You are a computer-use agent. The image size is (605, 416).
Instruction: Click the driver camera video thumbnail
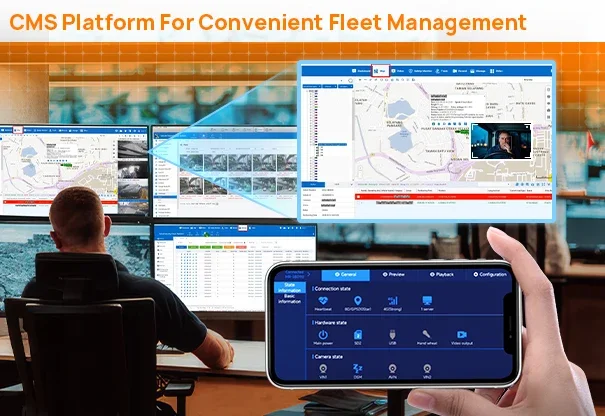pos(501,141)
